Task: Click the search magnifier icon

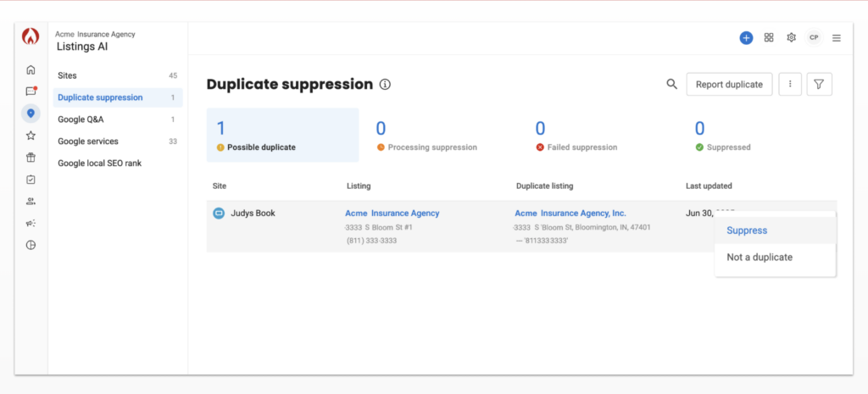Action: pos(671,84)
